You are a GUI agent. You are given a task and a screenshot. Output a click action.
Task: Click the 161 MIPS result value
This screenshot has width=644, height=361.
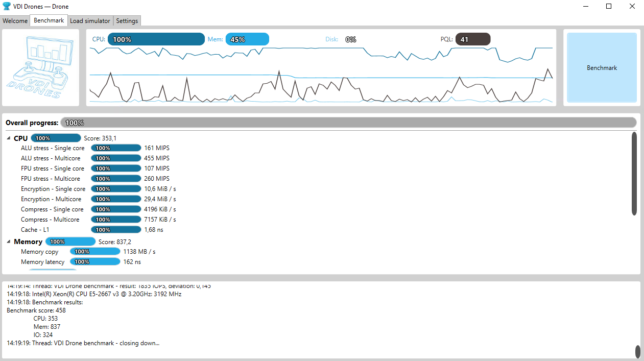(157, 148)
